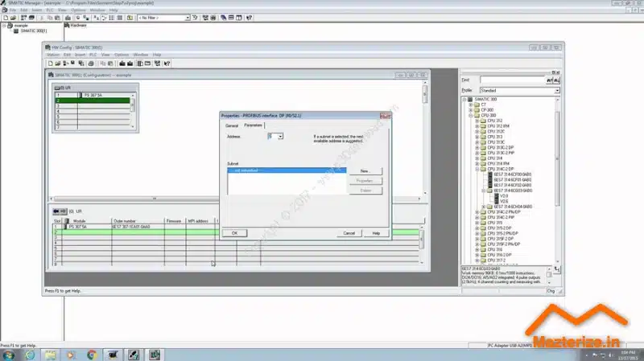This screenshot has width=644, height=361.
Task: Select V2.6 version in catalog tree
Action: click(504, 202)
